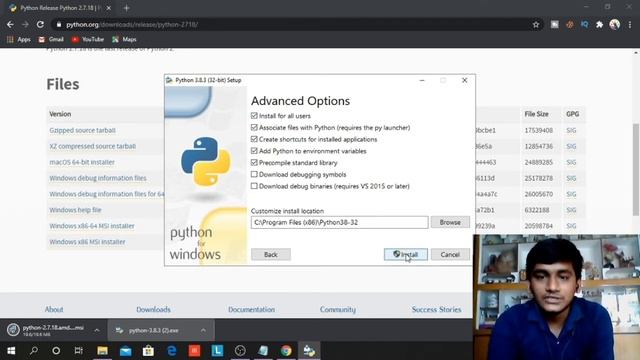This screenshot has height=360, width=640.
Task: Go back using the browser back arrow
Action: (x=10, y=24)
